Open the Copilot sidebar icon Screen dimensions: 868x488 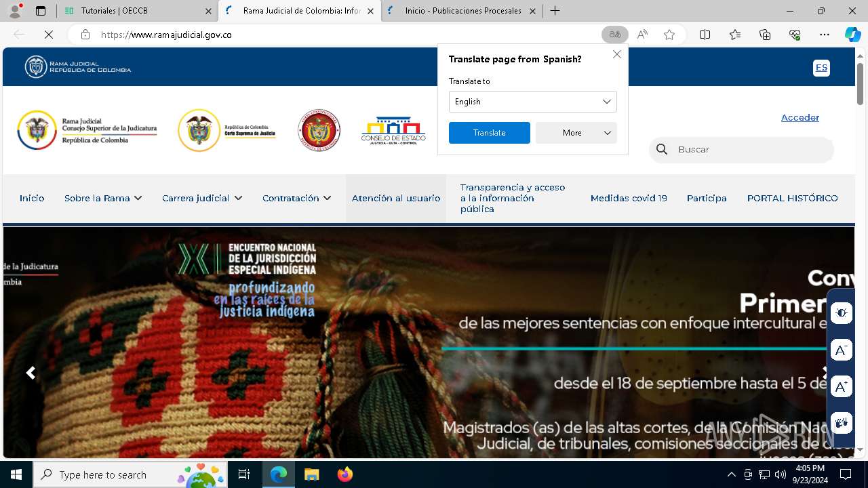click(852, 35)
